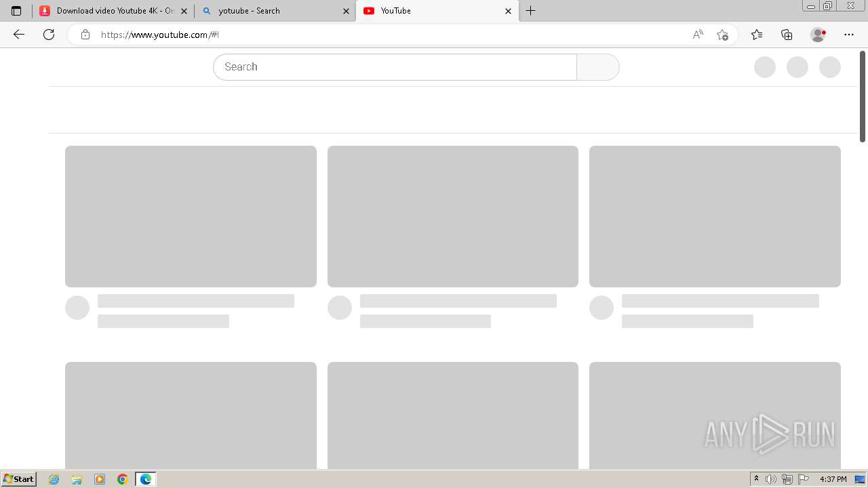Open the browser profile menu
This screenshot has height=488, width=868.
click(x=818, y=35)
